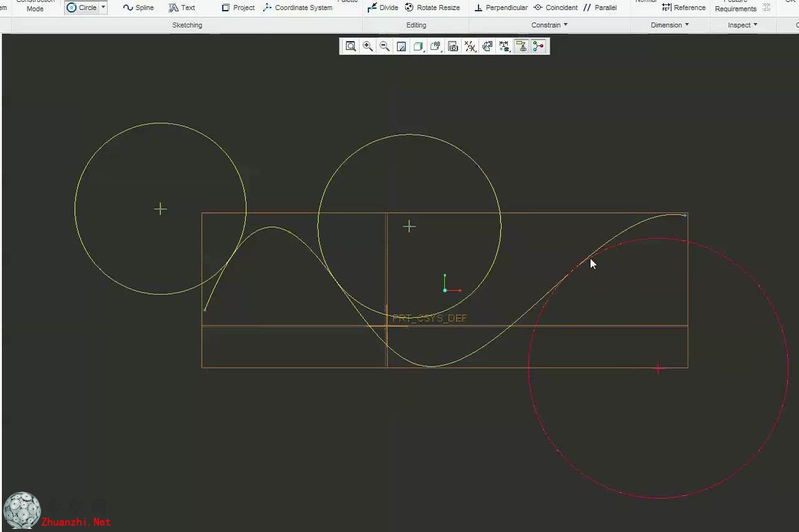This screenshot has height=532, width=799.
Task: Apply the Coincident constraint
Action: pos(556,7)
